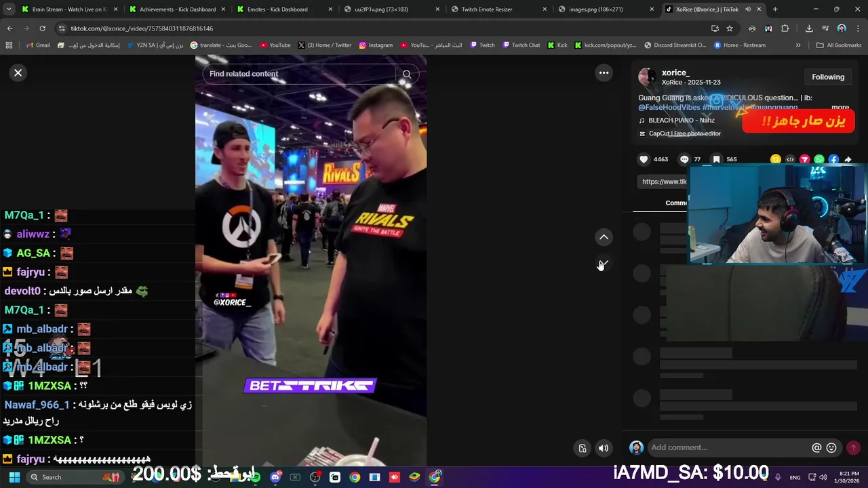Screen dimensions: 868x488
Task: Open Chrome from taskbar
Action: click(x=355, y=477)
